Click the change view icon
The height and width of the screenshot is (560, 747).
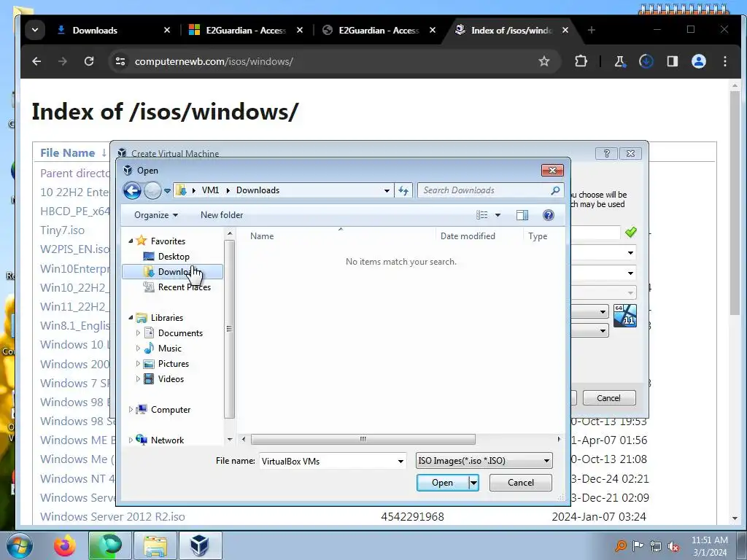pos(481,215)
